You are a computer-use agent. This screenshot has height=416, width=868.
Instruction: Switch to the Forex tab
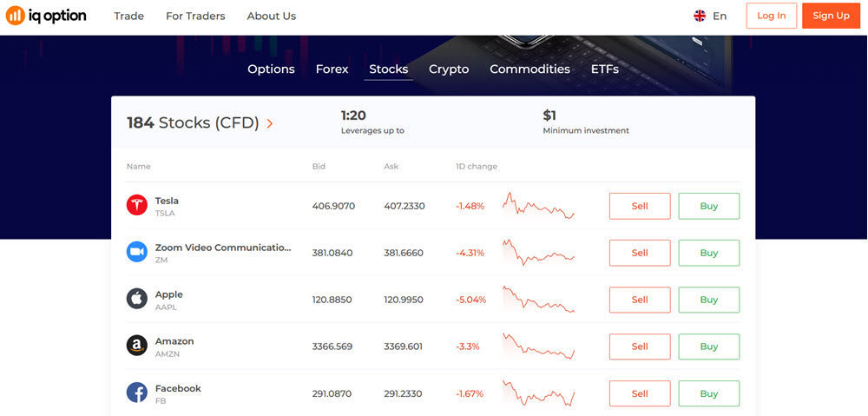coord(332,69)
